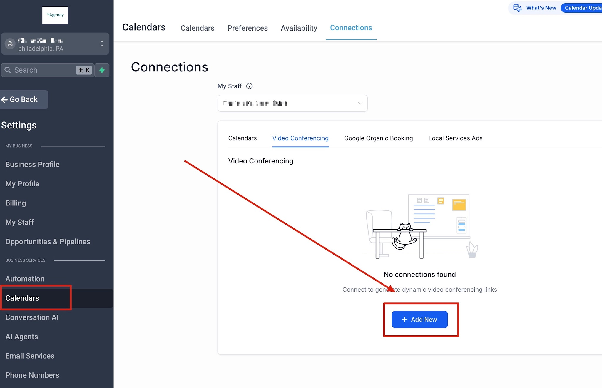Select the Google Organic Booking sub-tab
Image resolution: width=602 pixels, height=388 pixels.
click(379, 138)
